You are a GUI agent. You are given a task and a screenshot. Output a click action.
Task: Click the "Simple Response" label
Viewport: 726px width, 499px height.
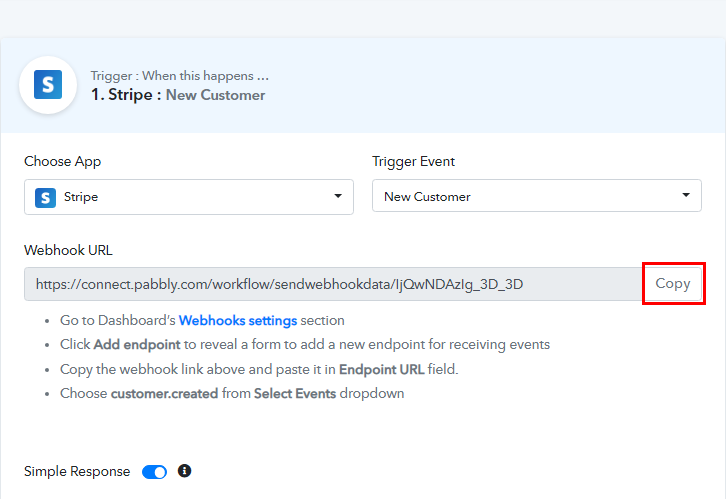pos(77,471)
